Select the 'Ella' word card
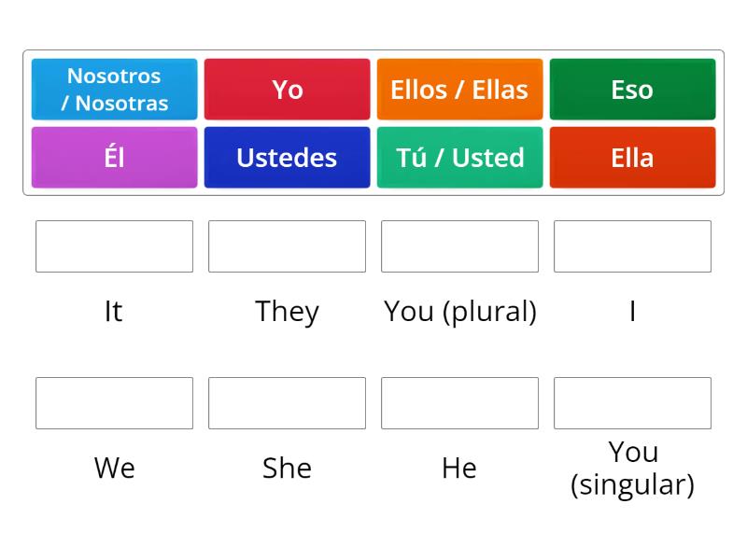747x560 pixels. 632,157
